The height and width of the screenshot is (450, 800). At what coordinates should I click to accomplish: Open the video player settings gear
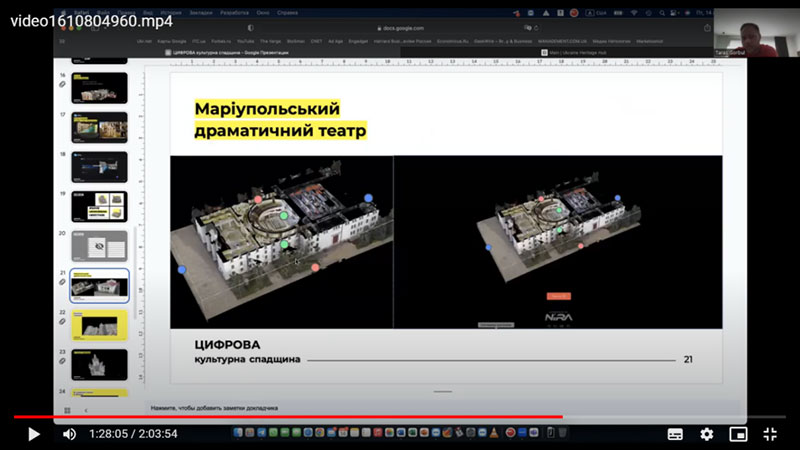click(707, 434)
